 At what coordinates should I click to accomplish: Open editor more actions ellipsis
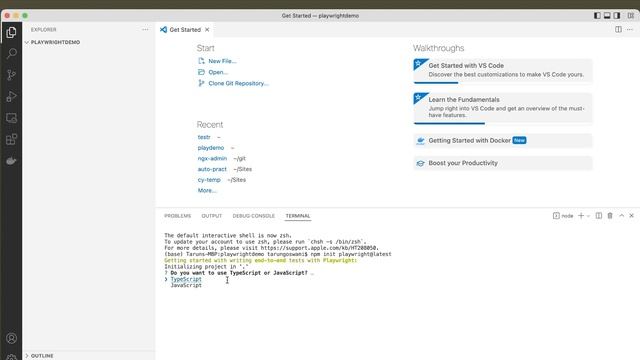630,29
